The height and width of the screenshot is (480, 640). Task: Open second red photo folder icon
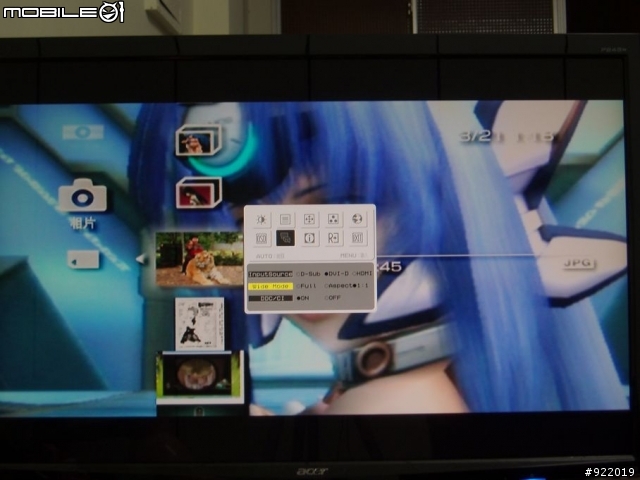(x=199, y=193)
